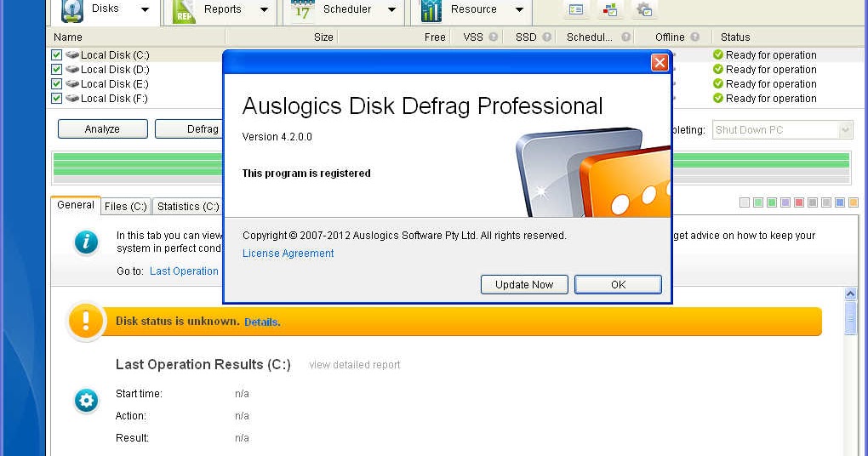
Task: Click green check status icon for disk D:
Action: tap(718, 69)
